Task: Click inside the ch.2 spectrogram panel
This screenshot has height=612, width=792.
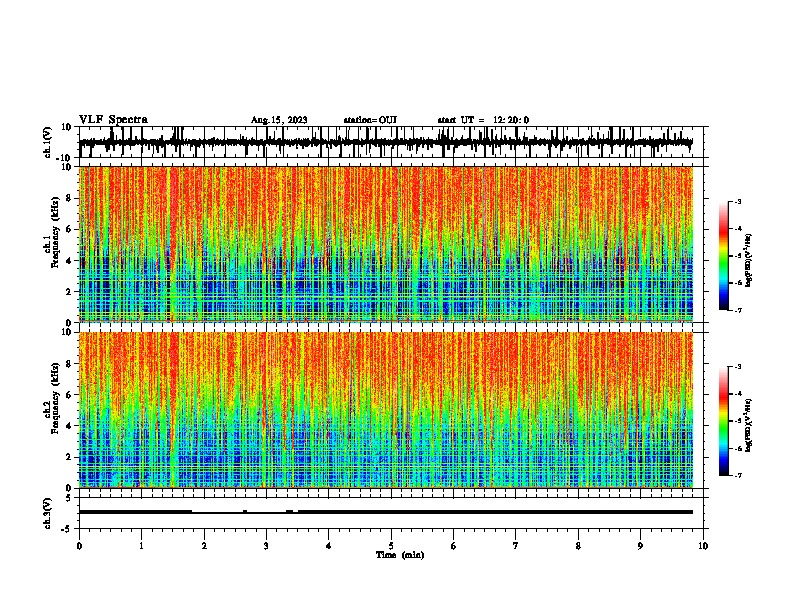Action: (x=386, y=410)
